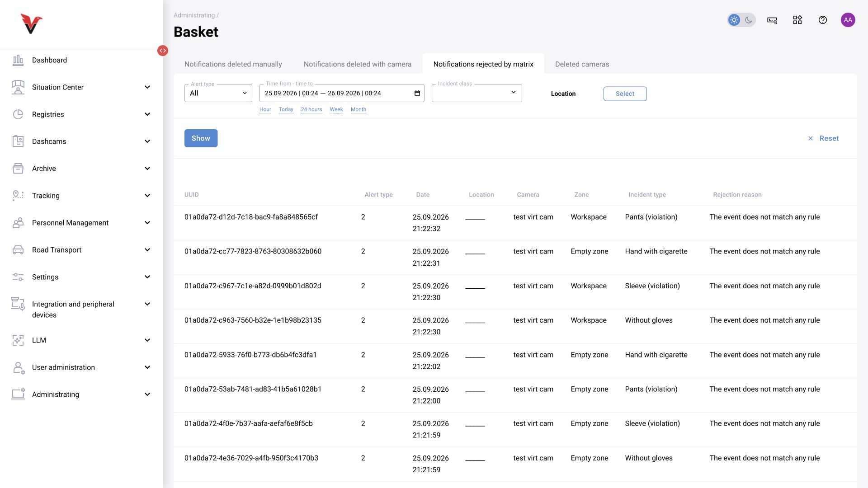Open the Incident class dropdown
Screen dimensions: 868x488
tap(477, 93)
